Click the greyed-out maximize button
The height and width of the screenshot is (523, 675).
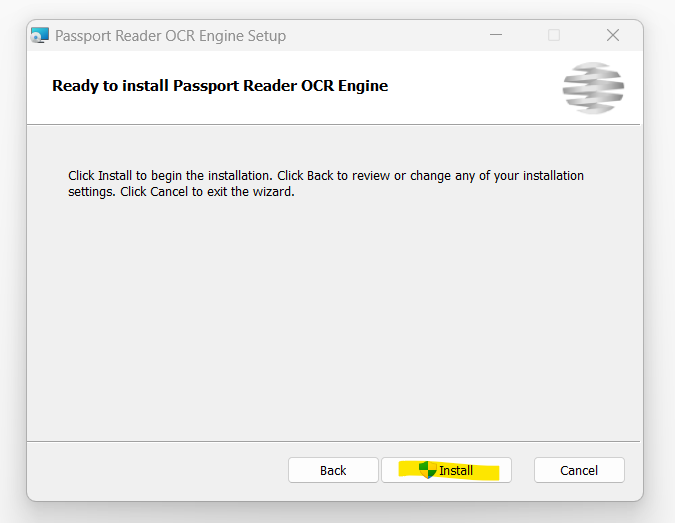(554, 35)
